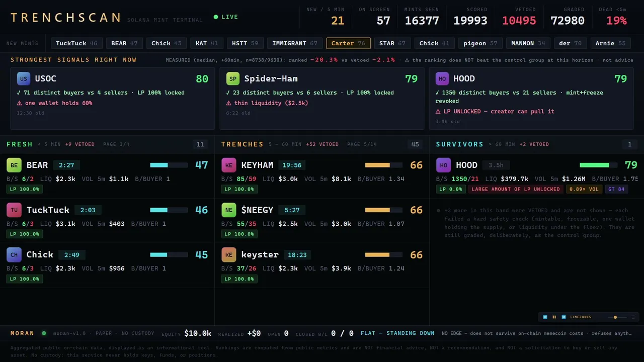
Task: Select the TuckTuck 46 new mint chip
Action: pyautogui.click(x=77, y=43)
